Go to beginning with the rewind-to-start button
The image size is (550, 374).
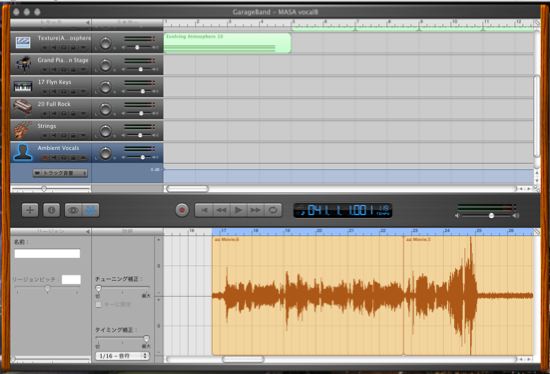(x=204, y=210)
